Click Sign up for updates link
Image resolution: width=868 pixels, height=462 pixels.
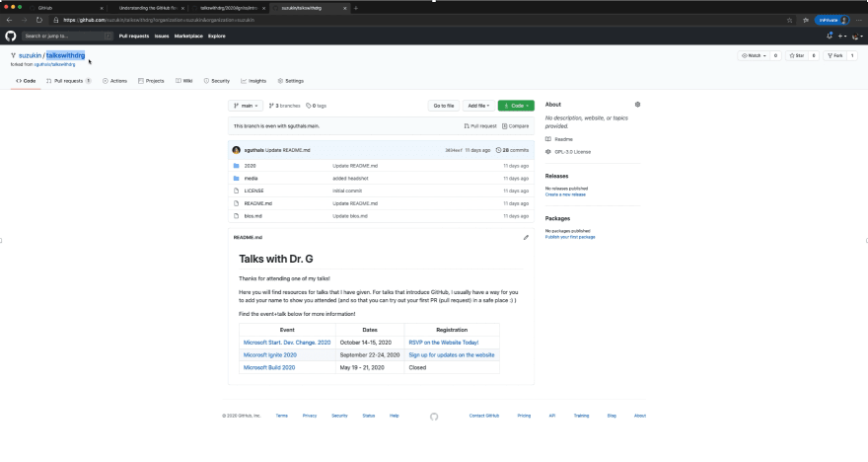(x=452, y=355)
